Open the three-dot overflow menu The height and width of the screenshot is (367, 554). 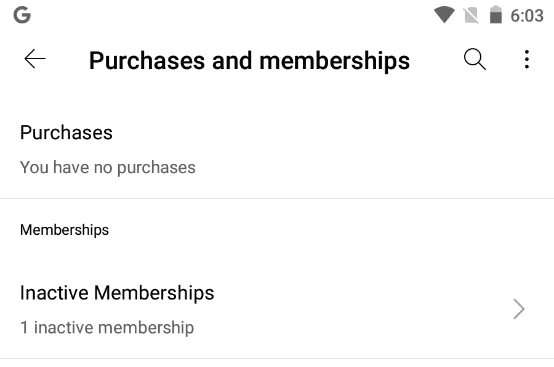(526, 59)
